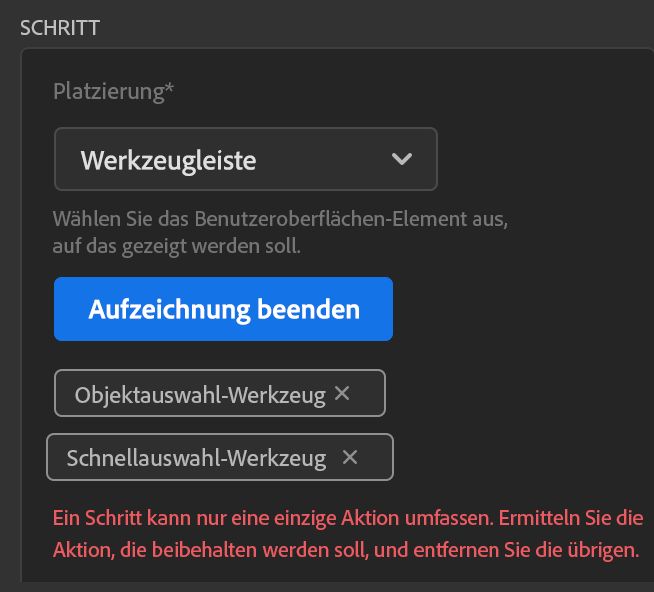Open the Platzierung dropdown showing Werkzeugleiste
The height and width of the screenshot is (592, 654).
245,159
